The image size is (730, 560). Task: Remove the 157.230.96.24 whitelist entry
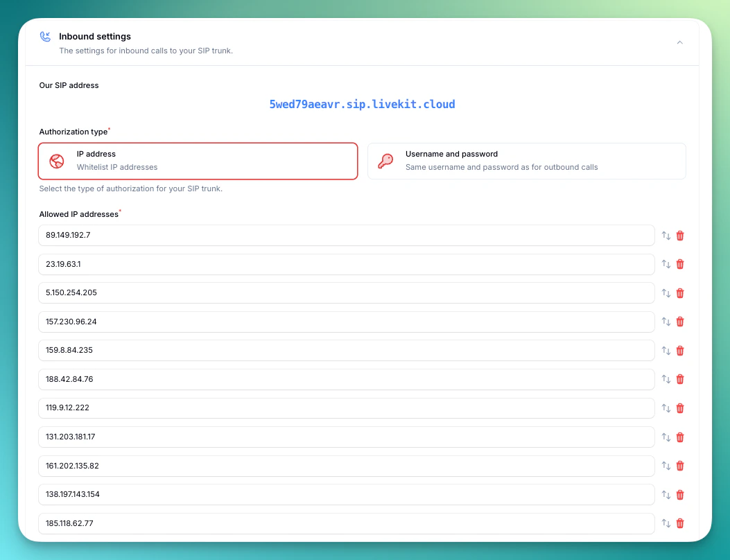pyautogui.click(x=680, y=322)
